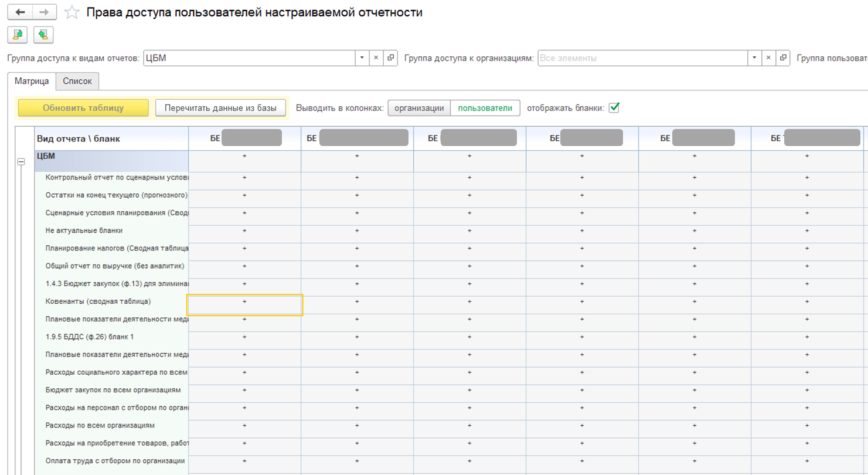Click the first green arrow toolbar icon
This screenshot has height=475, width=868.
[18, 35]
